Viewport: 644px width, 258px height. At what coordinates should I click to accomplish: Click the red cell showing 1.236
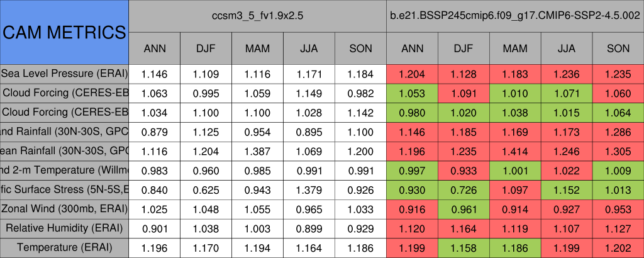click(567, 74)
